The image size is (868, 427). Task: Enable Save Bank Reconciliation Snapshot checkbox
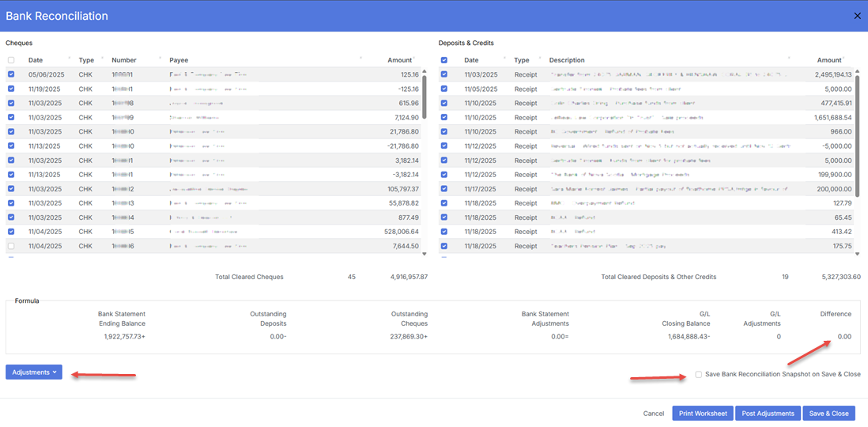tap(698, 374)
